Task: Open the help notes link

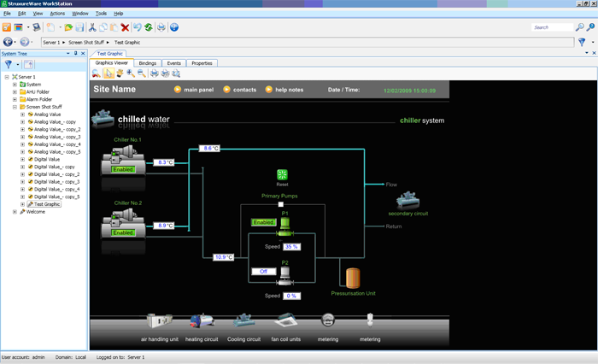Action: (x=284, y=89)
